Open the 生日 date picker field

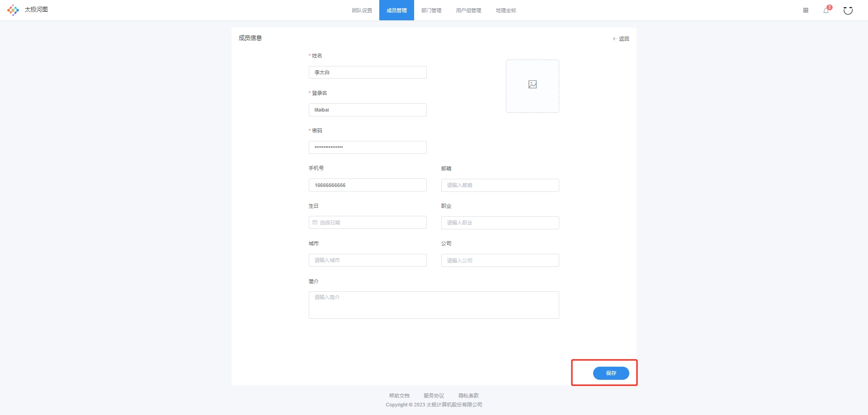(x=368, y=223)
